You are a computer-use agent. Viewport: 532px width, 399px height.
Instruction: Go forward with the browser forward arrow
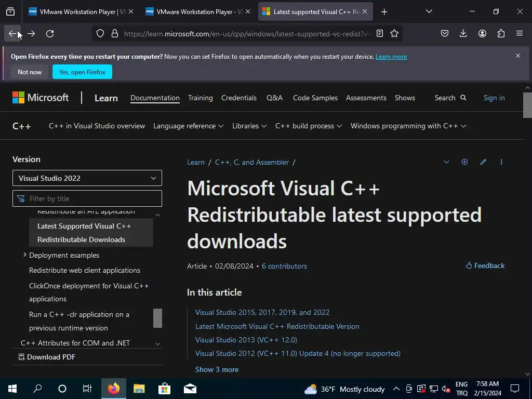point(31,34)
